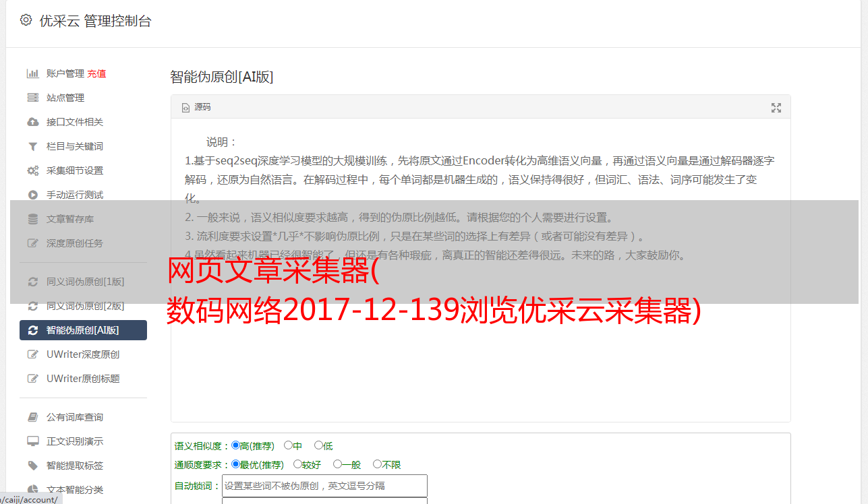Click the gears icon for 采集细节设置
The width and height of the screenshot is (868, 504).
32,170
